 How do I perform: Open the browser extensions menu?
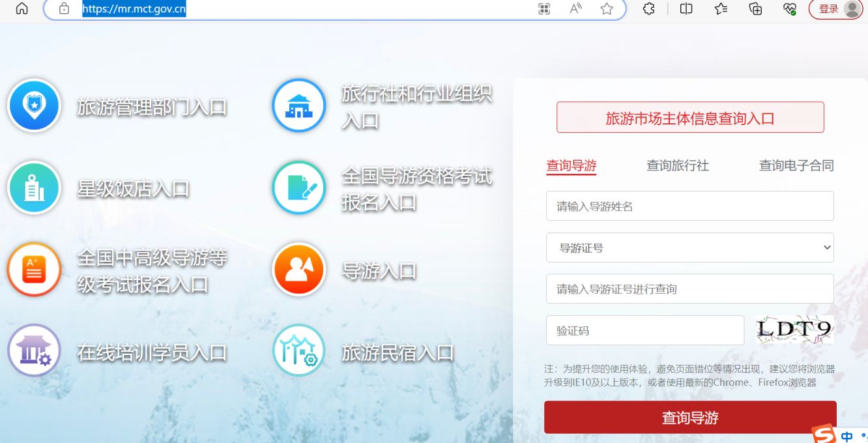(649, 10)
